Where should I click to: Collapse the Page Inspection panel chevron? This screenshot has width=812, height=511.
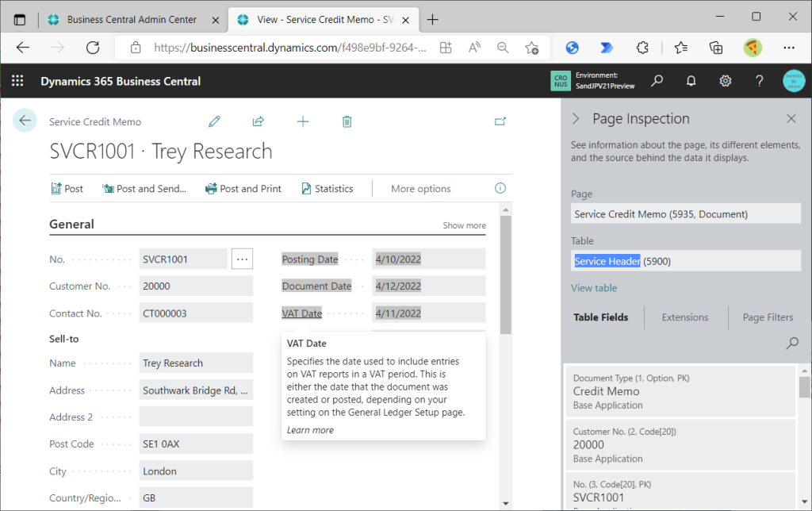point(576,119)
